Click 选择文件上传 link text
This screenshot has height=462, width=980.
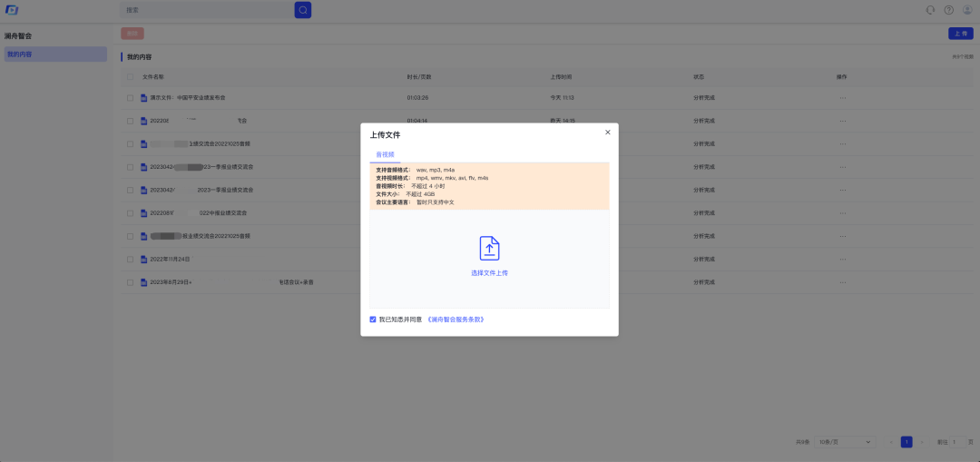[x=489, y=273]
